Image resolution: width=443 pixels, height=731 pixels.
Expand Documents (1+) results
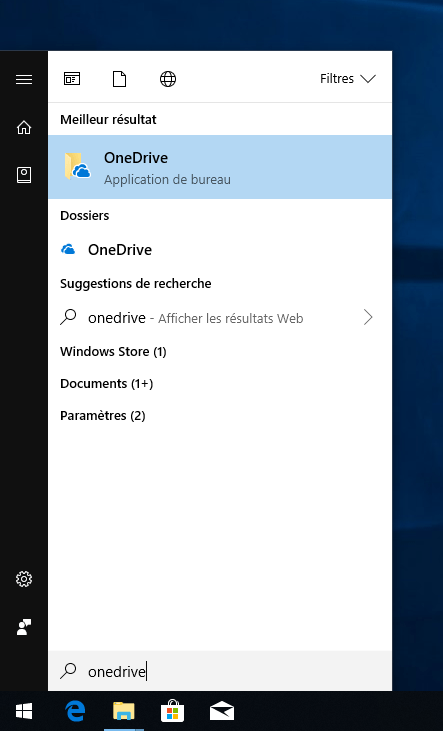[107, 384]
